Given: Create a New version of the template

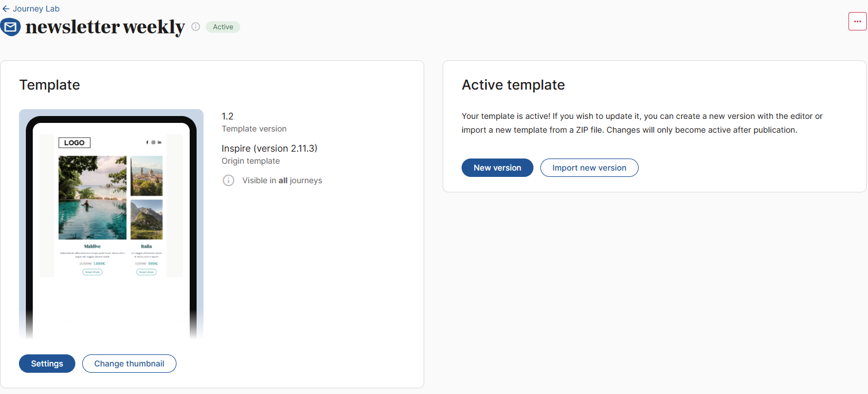Looking at the screenshot, I should click(x=497, y=168).
